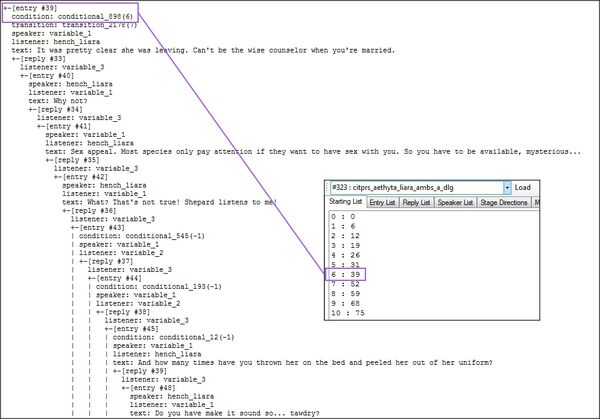Switch to the Starting List tab
The height and width of the screenshot is (419, 600).
coord(346,202)
